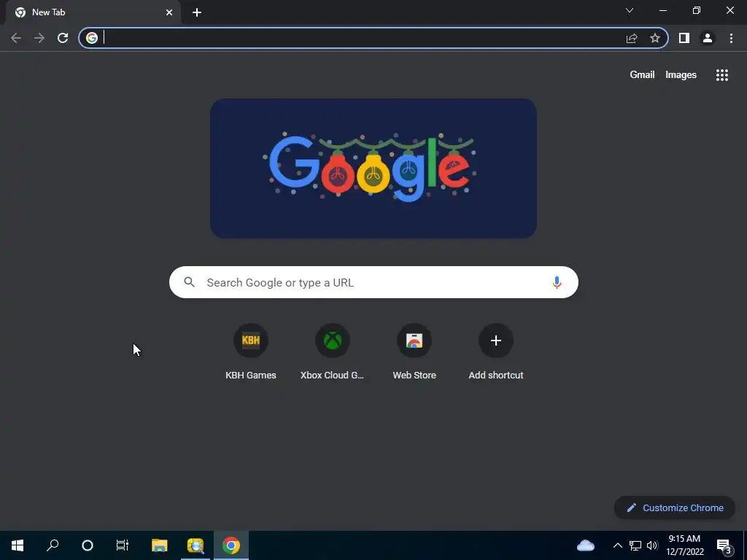Open Windows taskbar search
Image resolution: width=747 pixels, height=560 pixels.
tap(53, 545)
